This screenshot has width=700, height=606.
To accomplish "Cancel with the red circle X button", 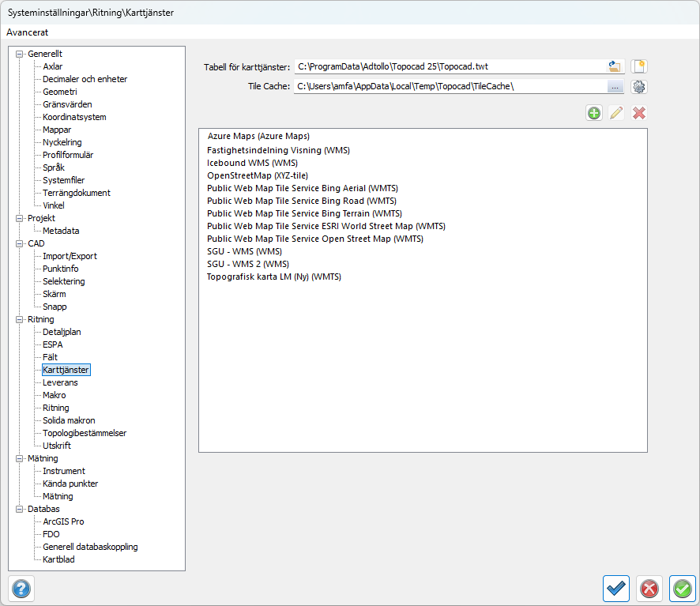I will (649, 589).
